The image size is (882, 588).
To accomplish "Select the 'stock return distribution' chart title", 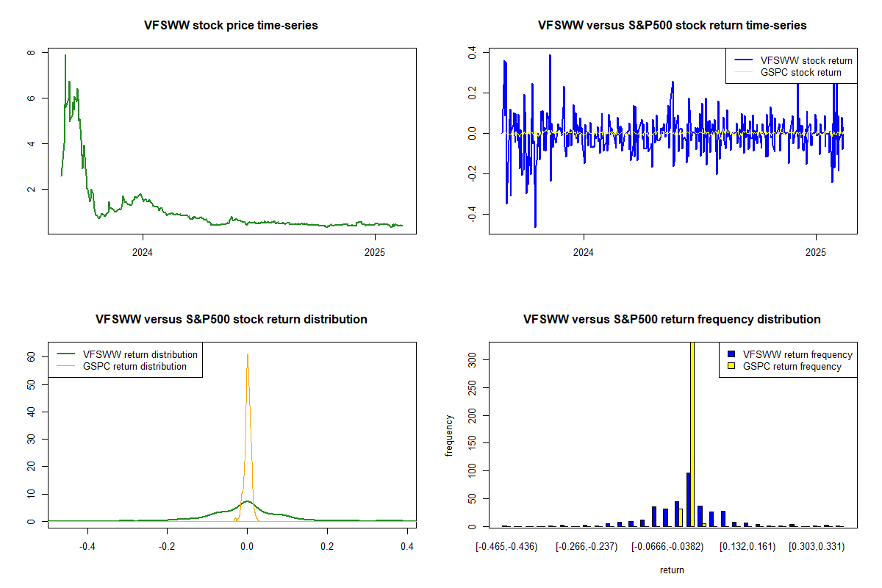I will 232,320.
